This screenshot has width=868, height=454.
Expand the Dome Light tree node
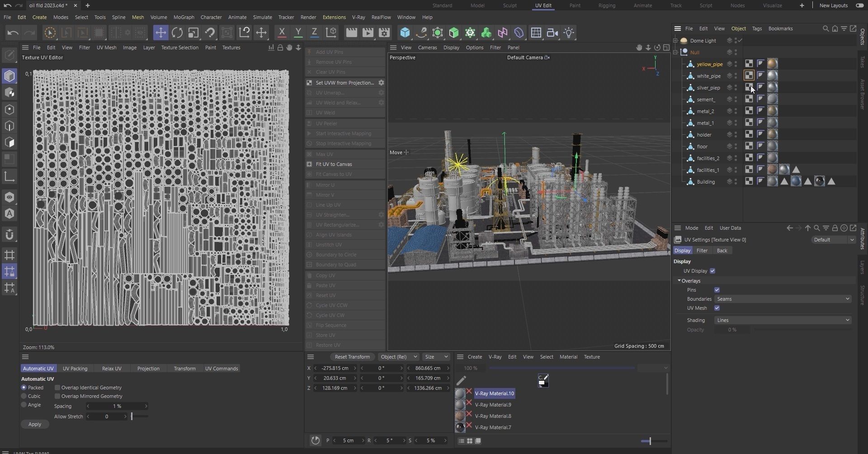coord(675,41)
